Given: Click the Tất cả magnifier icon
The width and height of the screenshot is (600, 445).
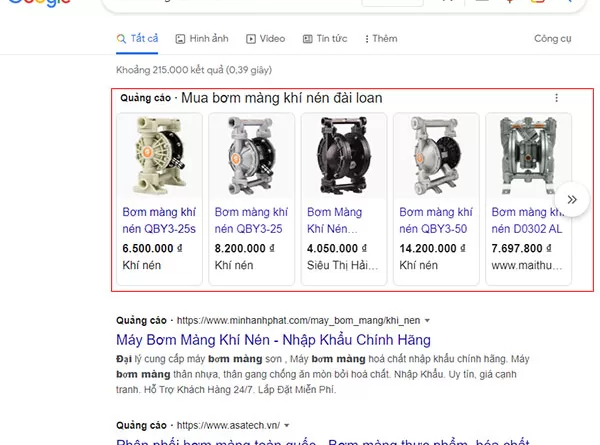Looking at the screenshot, I should tap(121, 39).
